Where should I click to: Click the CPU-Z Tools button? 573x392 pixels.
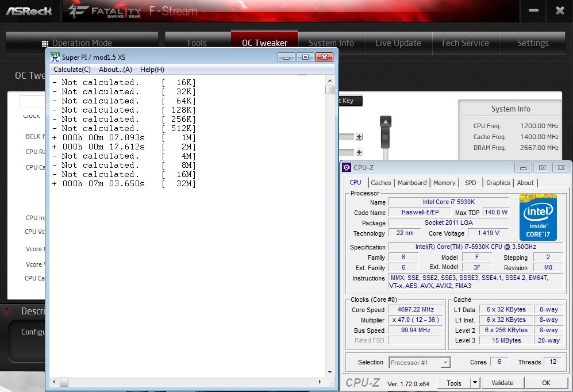click(x=454, y=383)
